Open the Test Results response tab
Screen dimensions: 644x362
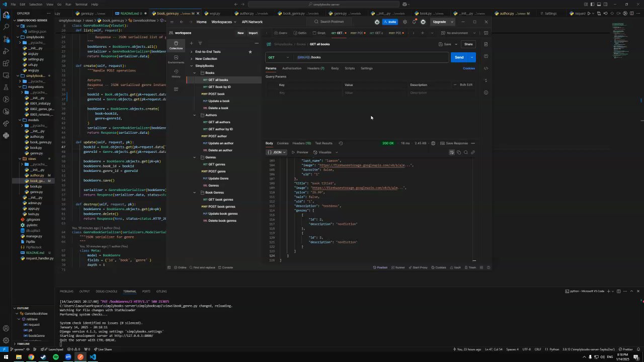click(x=323, y=143)
